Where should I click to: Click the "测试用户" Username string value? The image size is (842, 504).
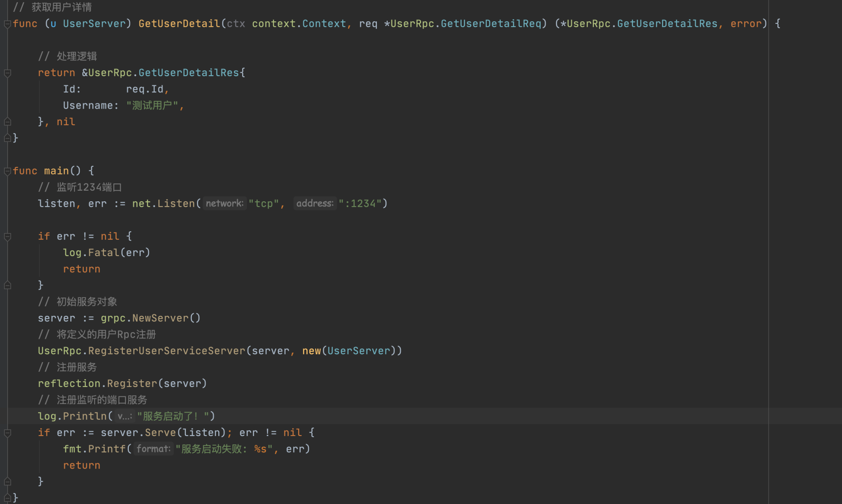[x=152, y=106]
